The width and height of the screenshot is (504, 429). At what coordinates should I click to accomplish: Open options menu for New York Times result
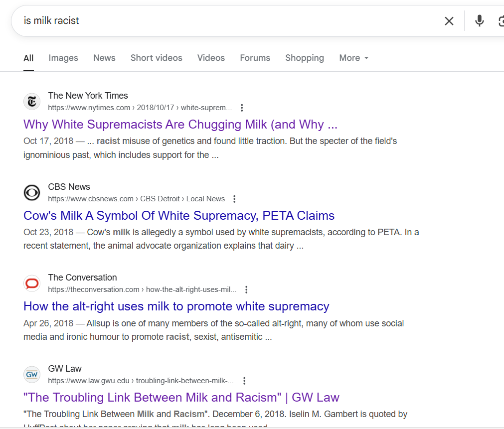click(x=242, y=108)
